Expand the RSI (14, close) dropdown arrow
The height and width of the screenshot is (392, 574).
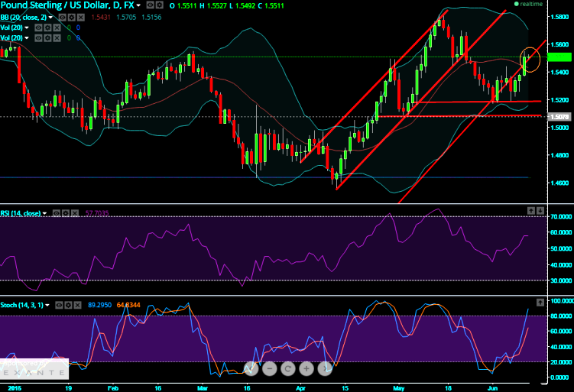(44, 213)
